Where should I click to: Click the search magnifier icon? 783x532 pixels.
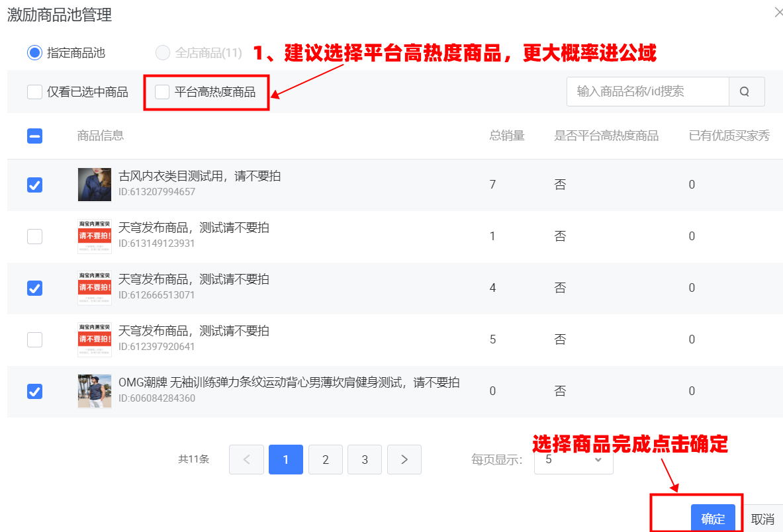click(x=745, y=92)
